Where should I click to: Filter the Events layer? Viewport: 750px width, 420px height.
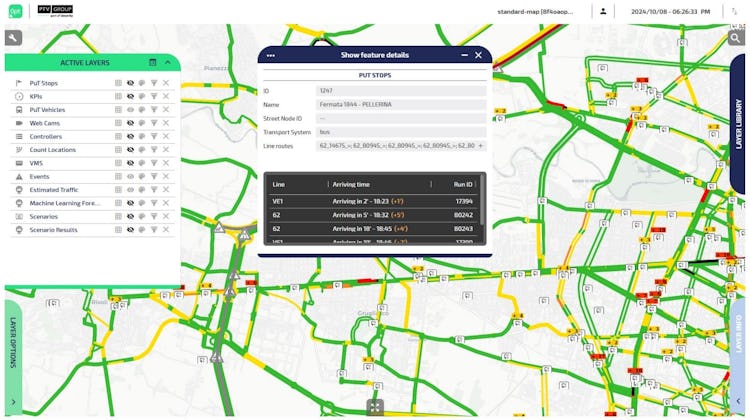tap(154, 177)
